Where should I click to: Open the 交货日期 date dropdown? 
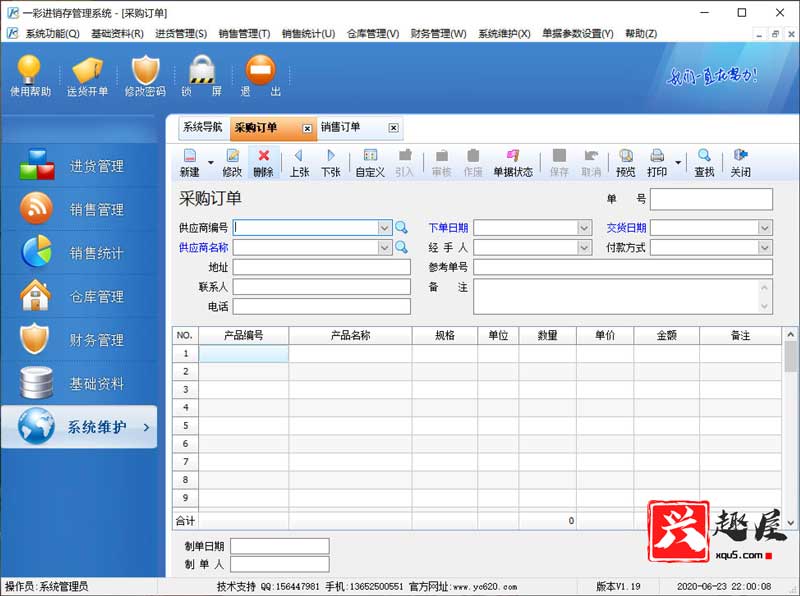pos(764,228)
